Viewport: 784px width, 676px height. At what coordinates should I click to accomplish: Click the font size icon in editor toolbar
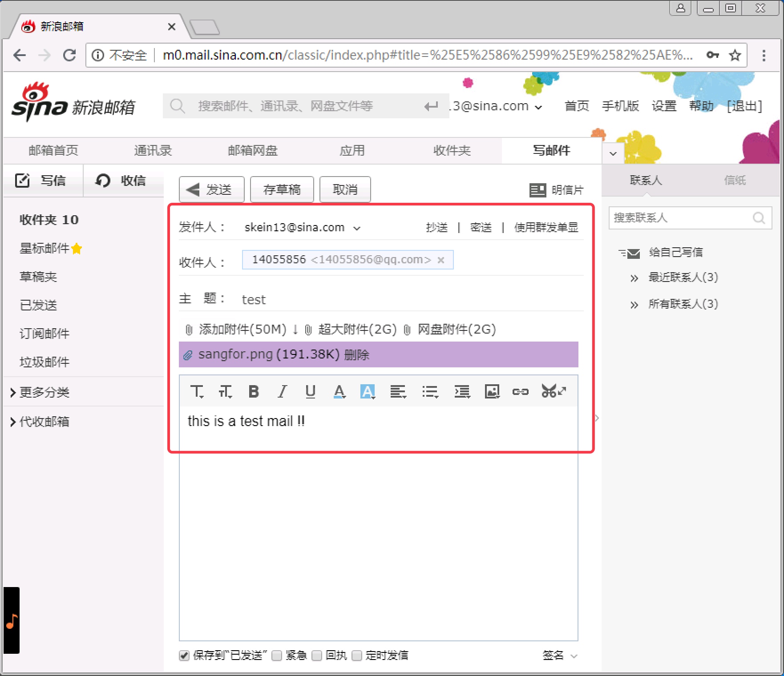[225, 391]
